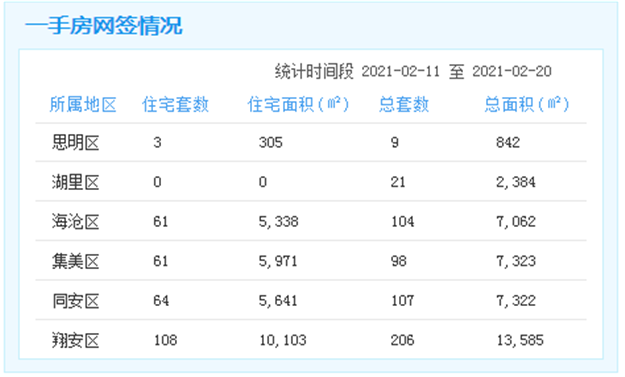Image resolution: width=625 pixels, height=377 pixels.
Task: Click 翔安区 total units value 206
Action: pos(403,340)
